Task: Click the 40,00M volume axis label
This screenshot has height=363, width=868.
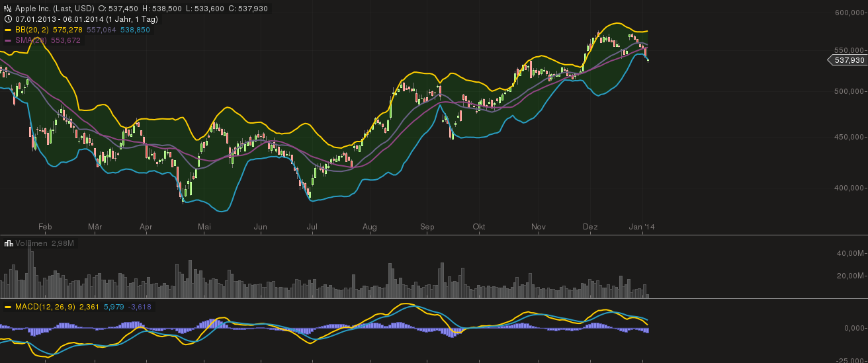Action: [x=851, y=253]
